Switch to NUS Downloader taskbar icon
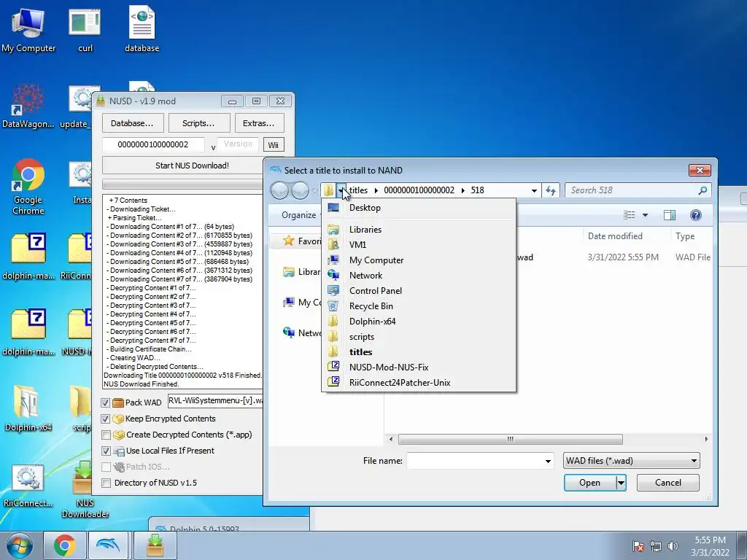747x560 pixels. (x=155, y=545)
